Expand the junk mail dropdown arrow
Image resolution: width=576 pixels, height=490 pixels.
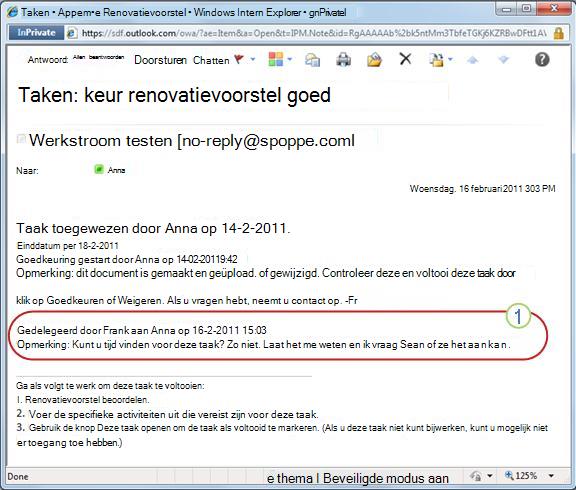coord(450,59)
